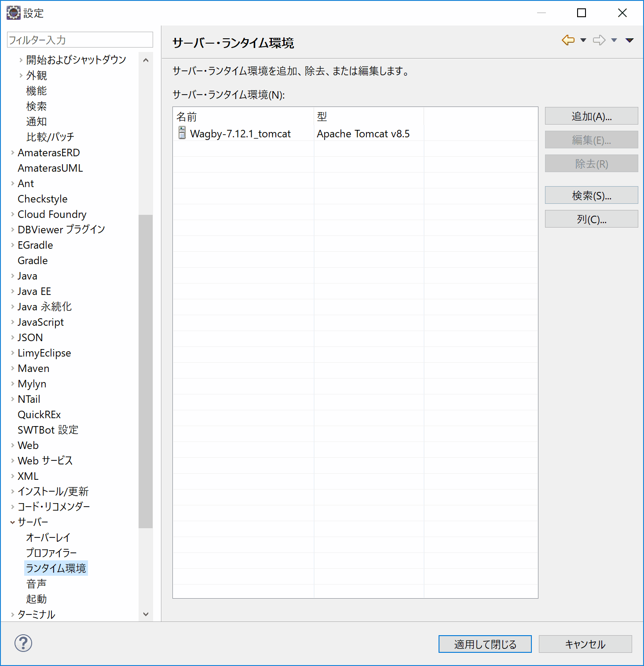Click the tree scrollbar up arrow
644x666 pixels.
point(146,60)
